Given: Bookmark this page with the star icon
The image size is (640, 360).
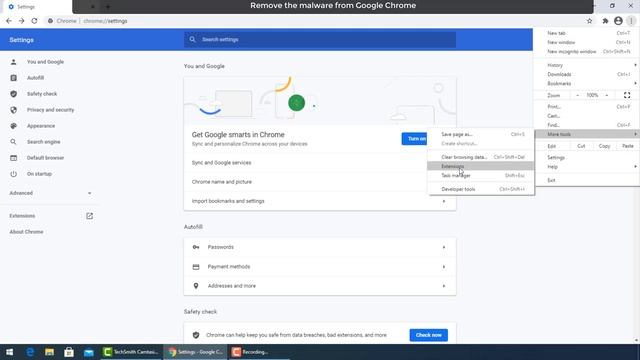Looking at the screenshot, I should (589, 21).
